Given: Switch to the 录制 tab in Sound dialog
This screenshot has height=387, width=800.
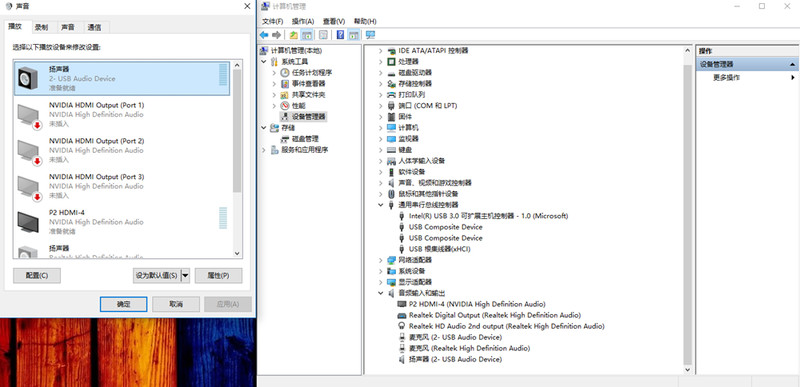Looking at the screenshot, I should (x=42, y=28).
